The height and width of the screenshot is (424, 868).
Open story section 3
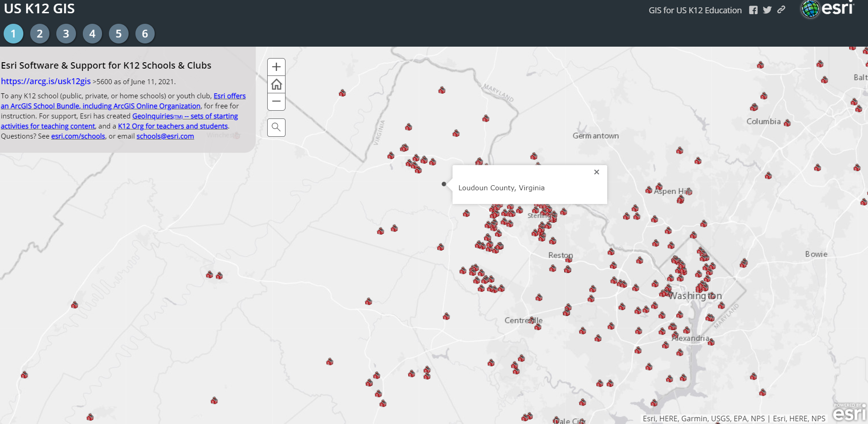click(66, 33)
